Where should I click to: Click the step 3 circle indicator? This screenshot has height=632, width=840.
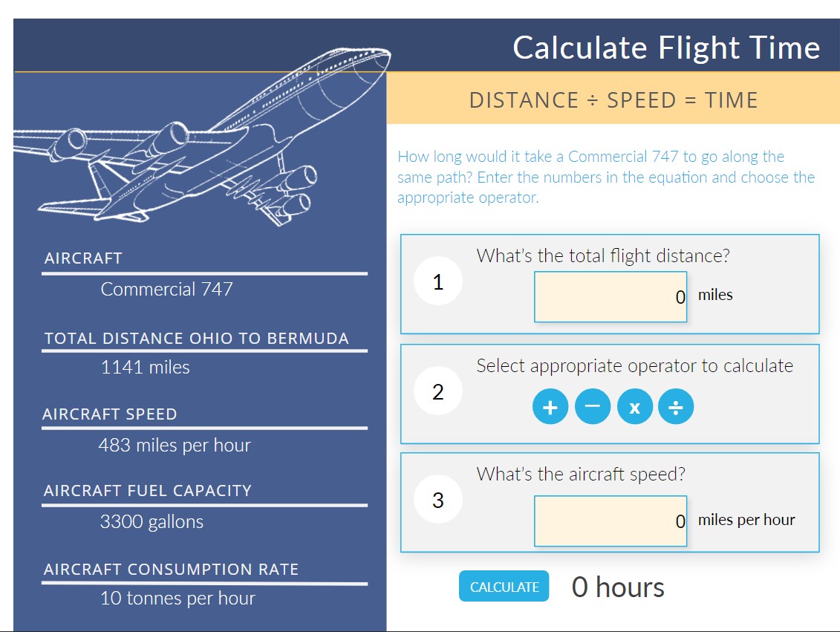[438, 499]
